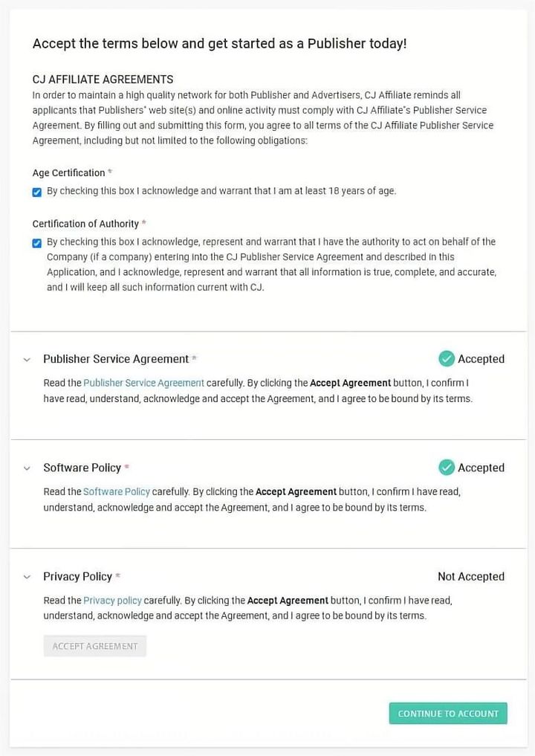Follow the Privacy policy link

(112, 600)
